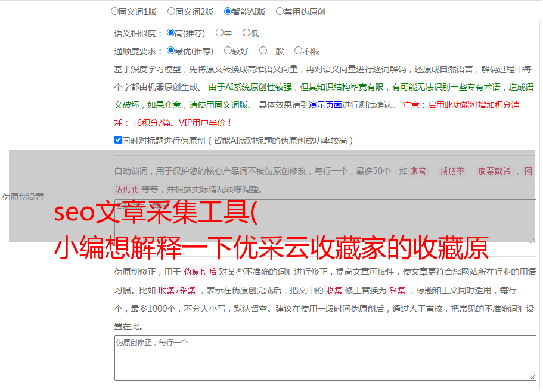This screenshot has width=543, height=392.
Task: Click the 收集>采集 example tag
Action: (x=177, y=290)
